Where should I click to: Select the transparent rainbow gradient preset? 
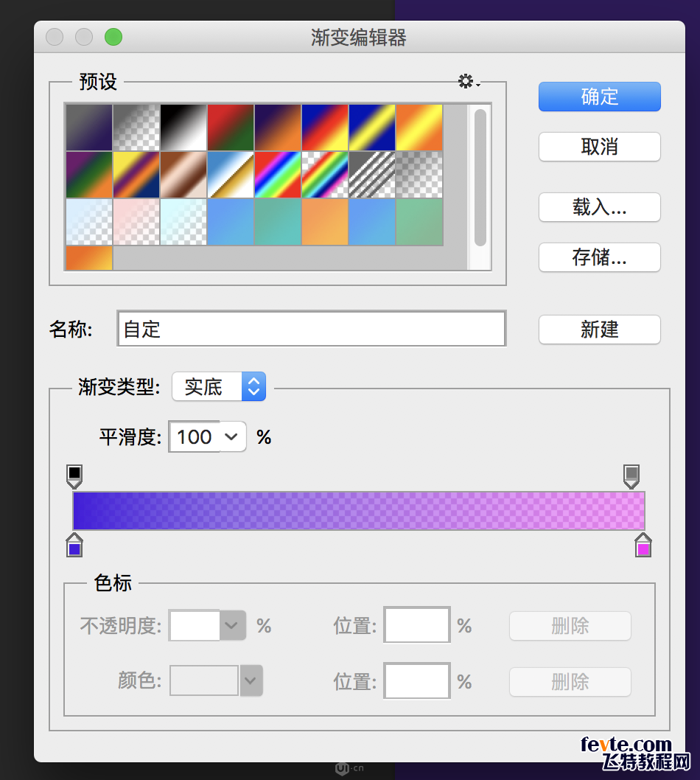[x=325, y=175]
